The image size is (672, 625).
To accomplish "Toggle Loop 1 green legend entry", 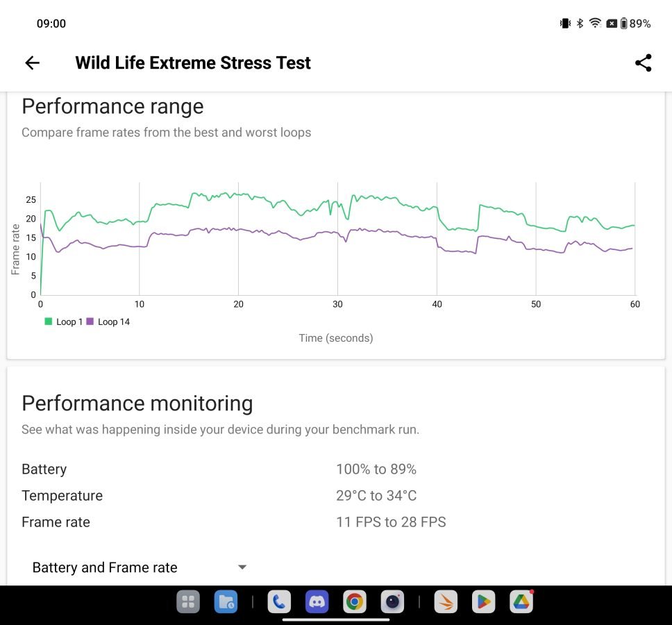I will point(64,322).
